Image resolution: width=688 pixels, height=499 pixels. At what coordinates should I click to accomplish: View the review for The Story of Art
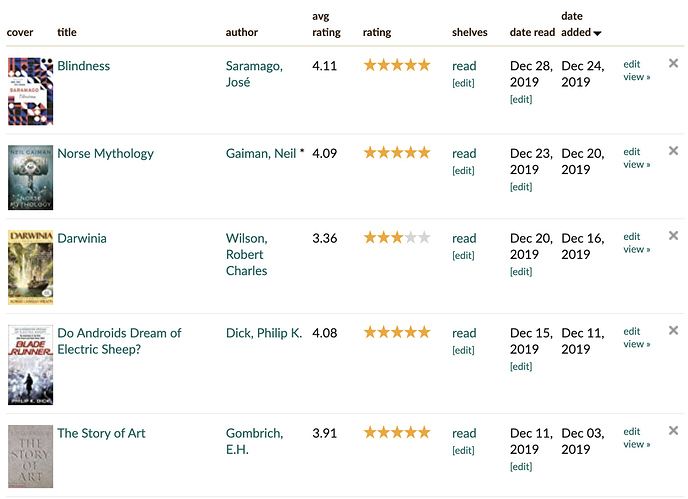[x=636, y=444]
